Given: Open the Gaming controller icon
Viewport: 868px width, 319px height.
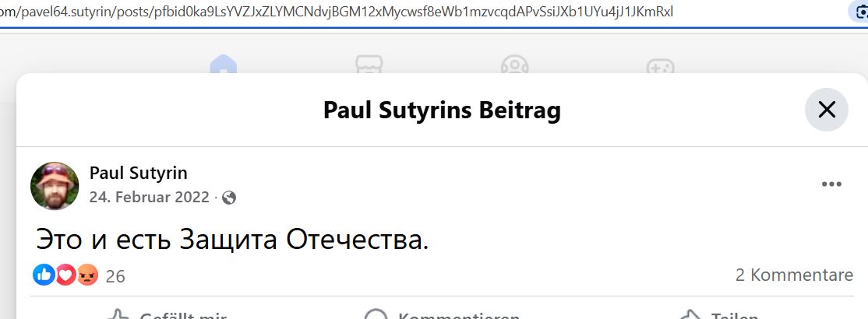Looking at the screenshot, I should point(661,65).
